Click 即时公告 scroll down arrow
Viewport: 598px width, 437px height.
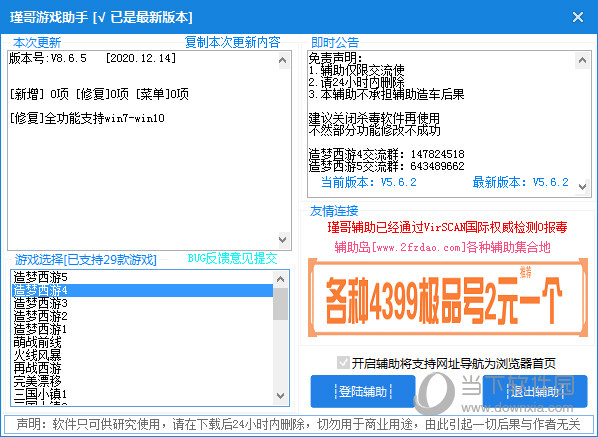point(582,186)
